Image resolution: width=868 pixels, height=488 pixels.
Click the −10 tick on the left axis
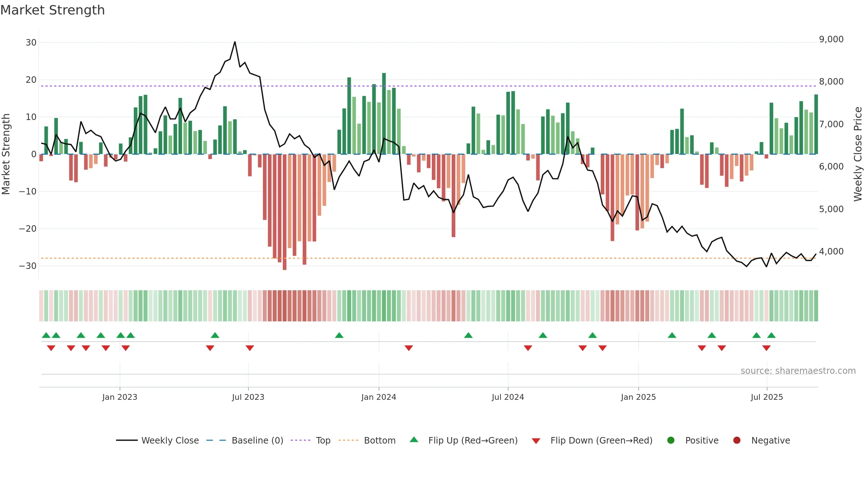pyautogui.click(x=28, y=192)
